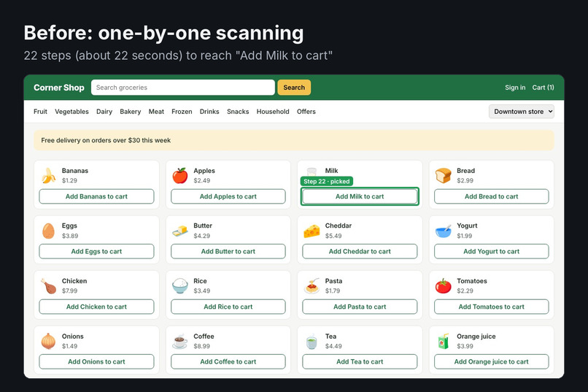This screenshot has height=392, width=588.
Task: Click the yellow Search button
Action: pos(294,88)
